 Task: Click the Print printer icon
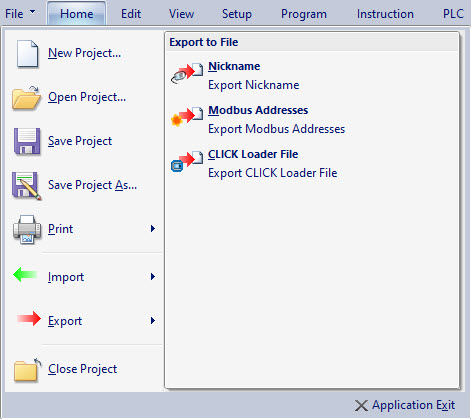click(27, 229)
